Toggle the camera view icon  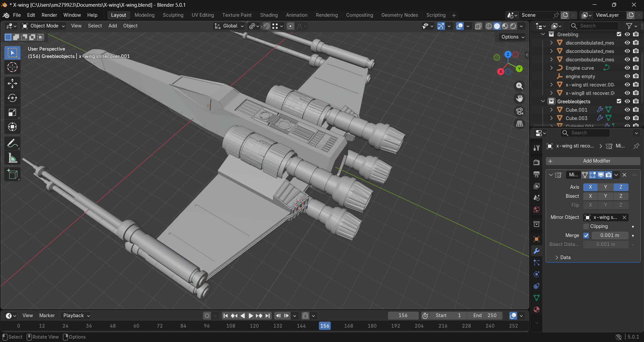519,111
